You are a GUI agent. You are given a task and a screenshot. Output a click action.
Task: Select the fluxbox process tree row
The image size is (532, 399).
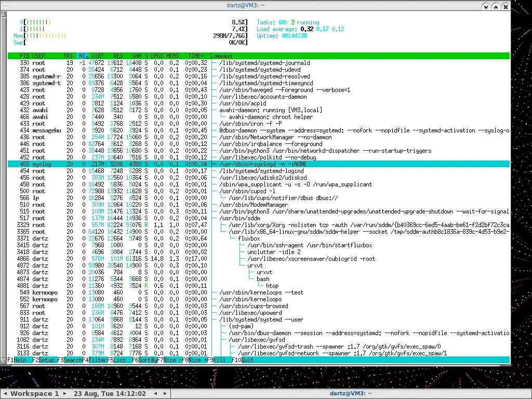[x=259, y=238]
